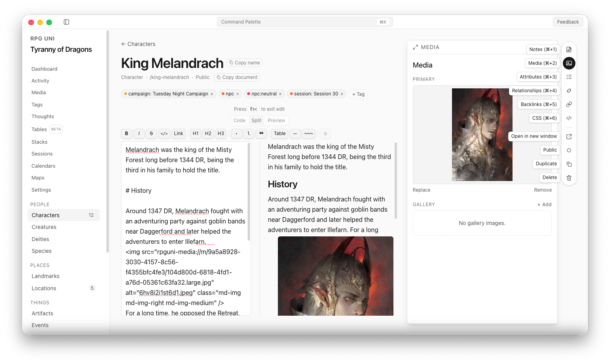The width and height of the screenshot is (610, 364).
Task: Click the Feedback button
Action: point(568,22)
